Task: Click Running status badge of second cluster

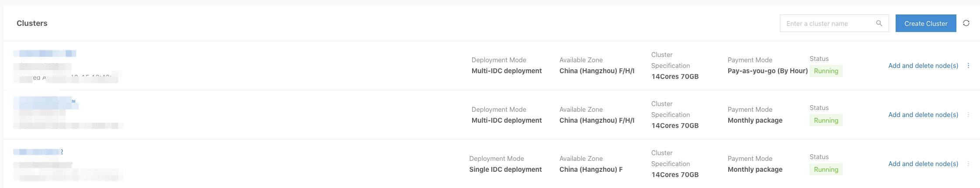Action: point(826,121)
